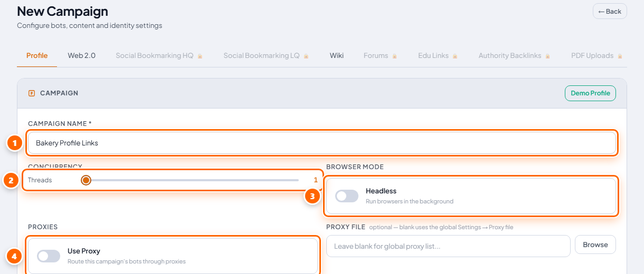
Task: Open the Web 2.0 tab
Action: [81, 55]
